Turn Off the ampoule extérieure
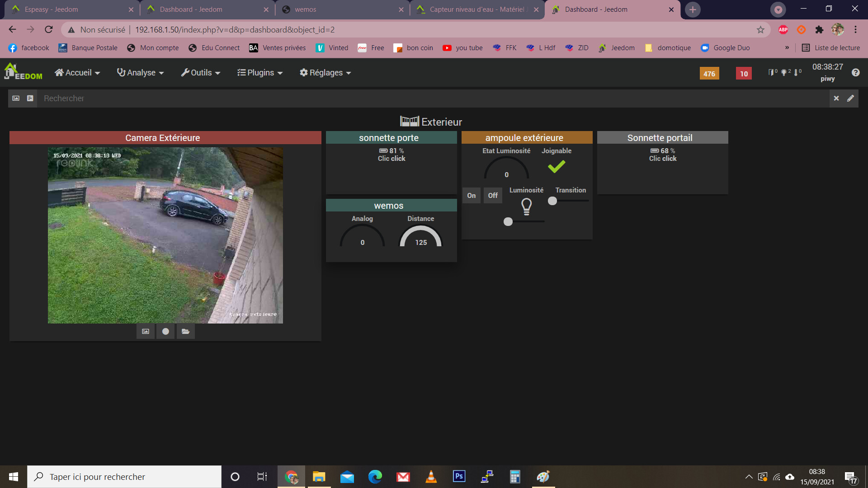Screen dimensions: 868x488 pyautogui.click(x=492, y=195)
